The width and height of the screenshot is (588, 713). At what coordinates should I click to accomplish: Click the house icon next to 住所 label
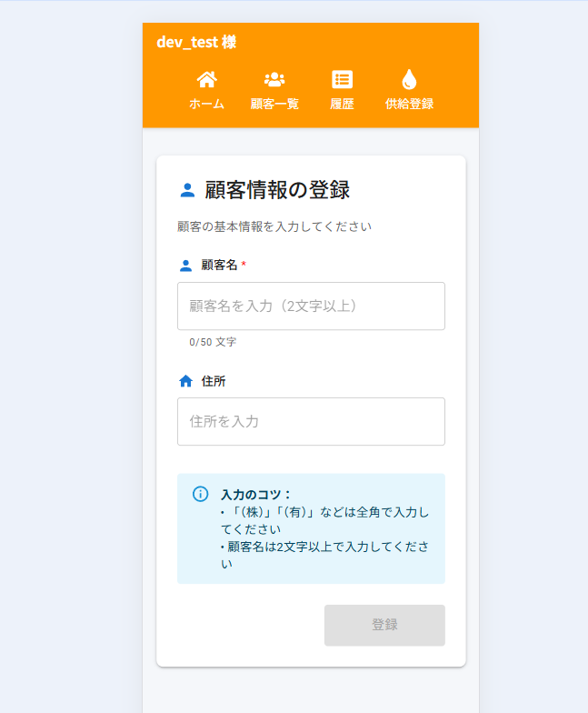tap(185, 381)
